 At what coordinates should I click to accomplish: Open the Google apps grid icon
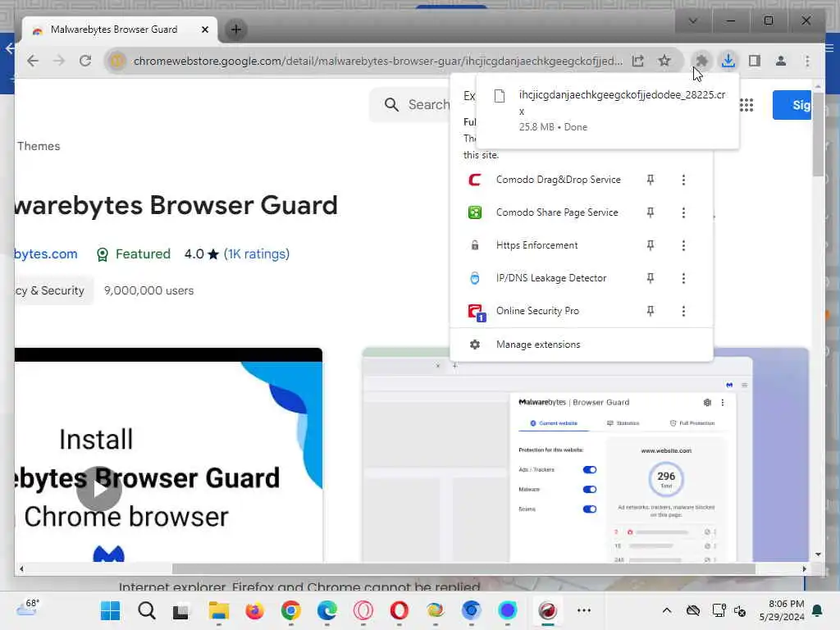[746, 105]
